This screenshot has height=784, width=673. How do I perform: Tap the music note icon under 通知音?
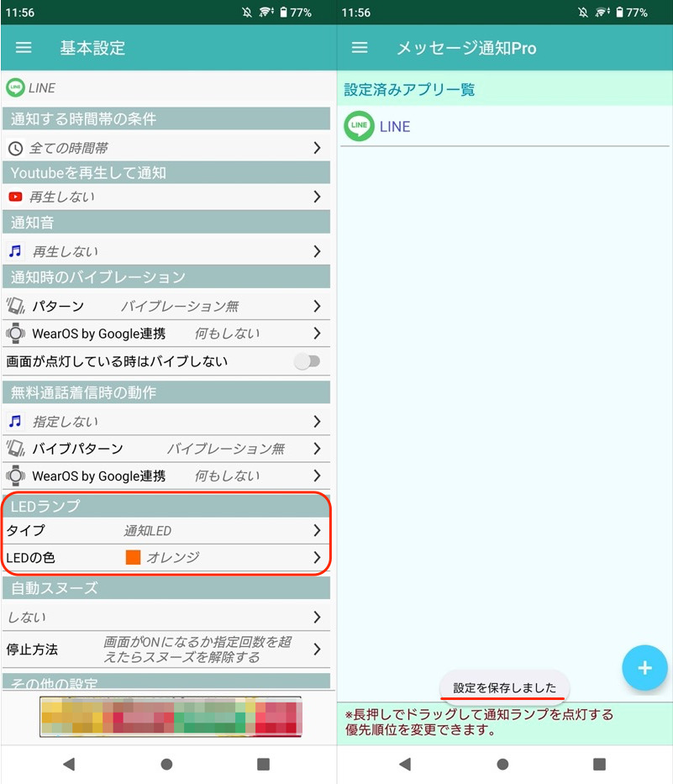coord(15,251)
